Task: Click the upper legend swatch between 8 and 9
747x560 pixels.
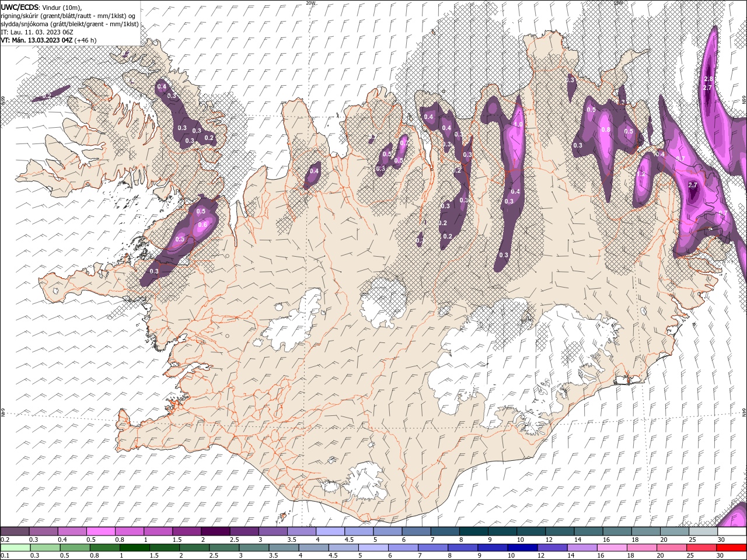Action: tap(474, 531)
